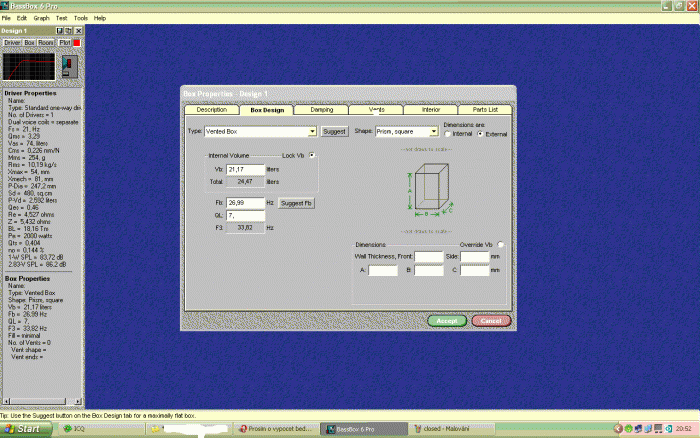Click the Room button in Design panel

(46, 43)
